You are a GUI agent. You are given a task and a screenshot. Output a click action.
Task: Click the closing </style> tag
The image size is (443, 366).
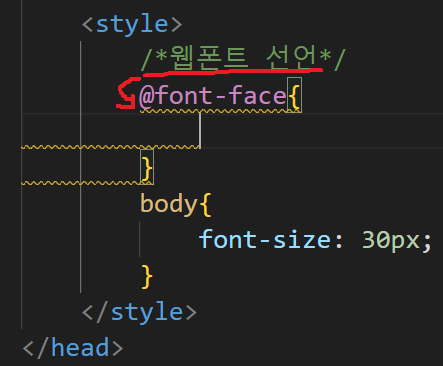[139, 312]
